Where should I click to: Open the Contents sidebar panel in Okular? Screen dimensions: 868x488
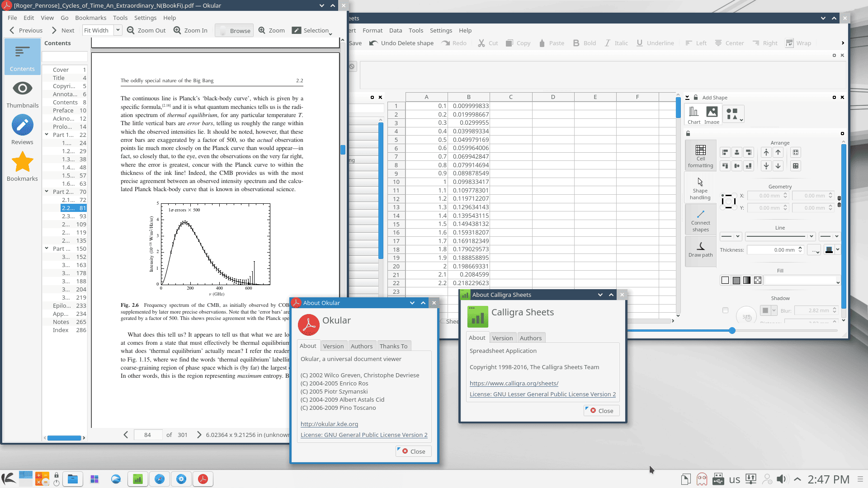tap(22, 56)
